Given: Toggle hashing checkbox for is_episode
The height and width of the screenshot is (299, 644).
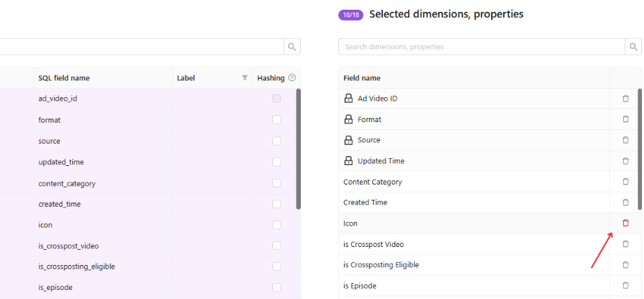Looking at the screenshot, I should (x=276, y=287).
